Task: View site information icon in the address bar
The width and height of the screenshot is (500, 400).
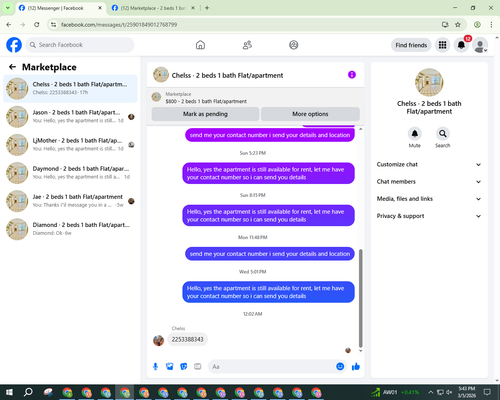Action: tap(53, 25)
